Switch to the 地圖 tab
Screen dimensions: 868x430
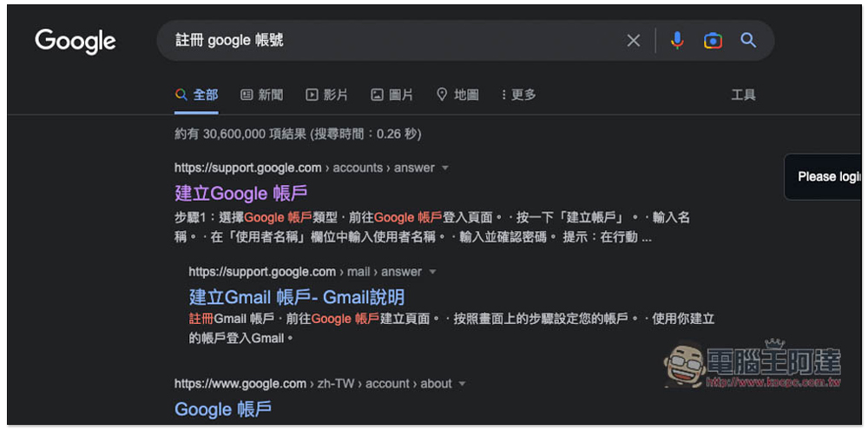point(457,95)
